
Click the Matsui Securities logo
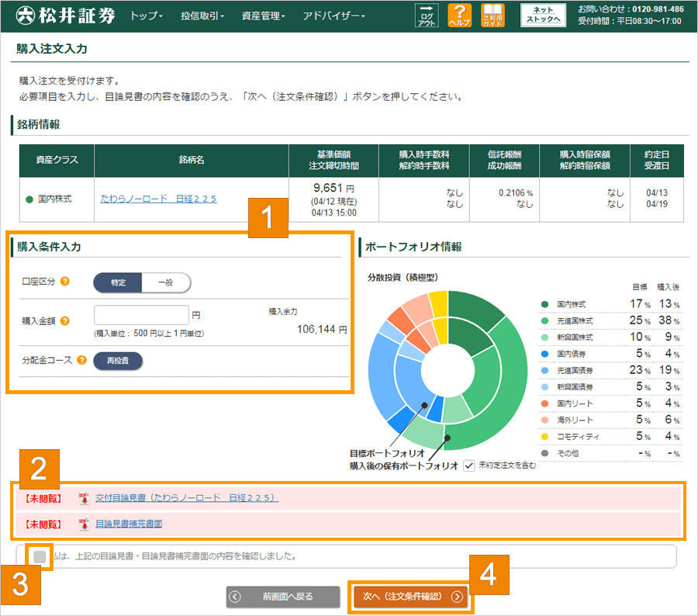pyautogui.click(x=65, y=16)
